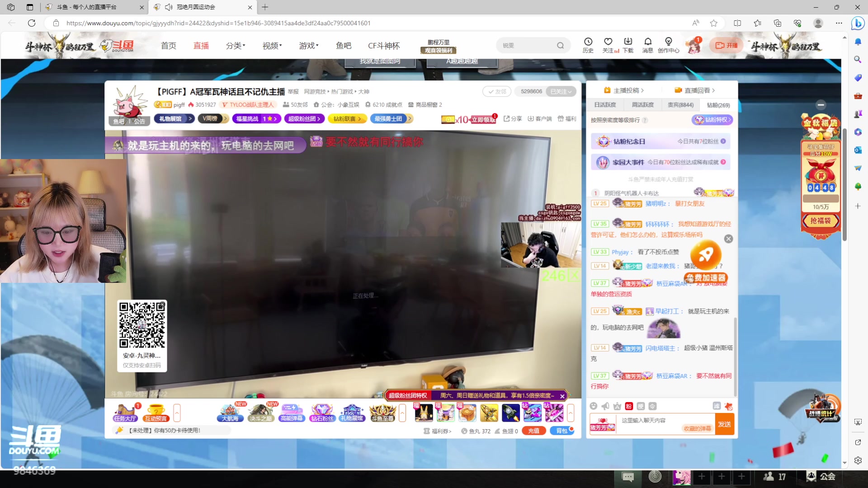The image size is (868, 488).
Task: Click the browser refresh button
Action: point(32,23)
